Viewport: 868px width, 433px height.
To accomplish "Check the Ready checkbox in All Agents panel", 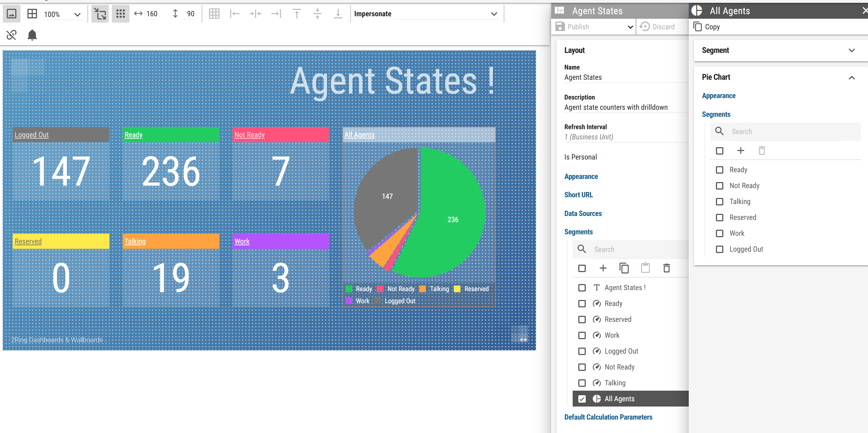I will (720, 170).
